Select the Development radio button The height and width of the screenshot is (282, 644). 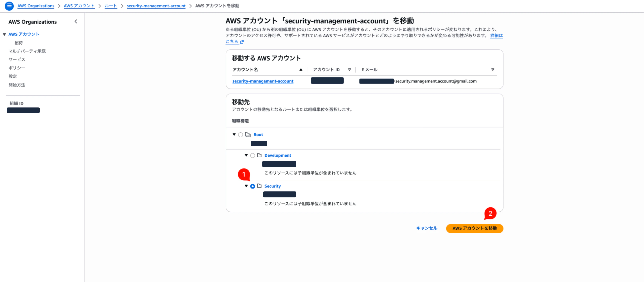point(252,155)
